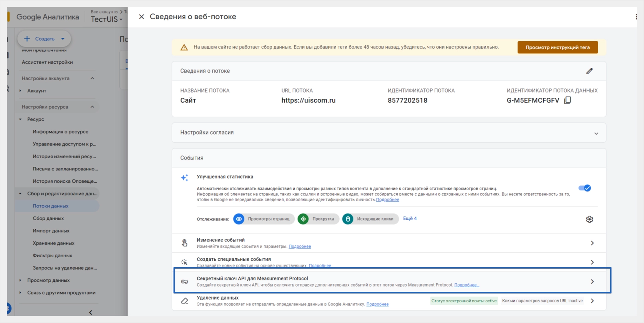Click the 'Изменение событий' hand icon
The image size is (644, 323).
click(x=185, y=243)
